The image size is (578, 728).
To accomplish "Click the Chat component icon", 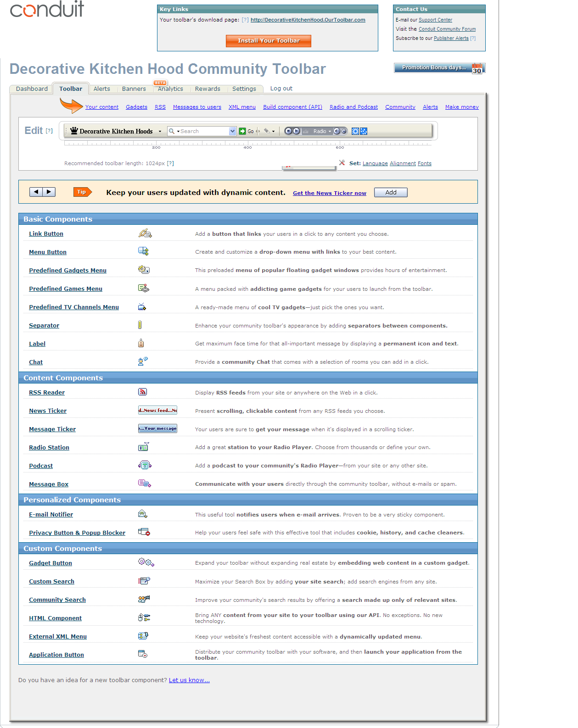I will click(x=143, y=361).
